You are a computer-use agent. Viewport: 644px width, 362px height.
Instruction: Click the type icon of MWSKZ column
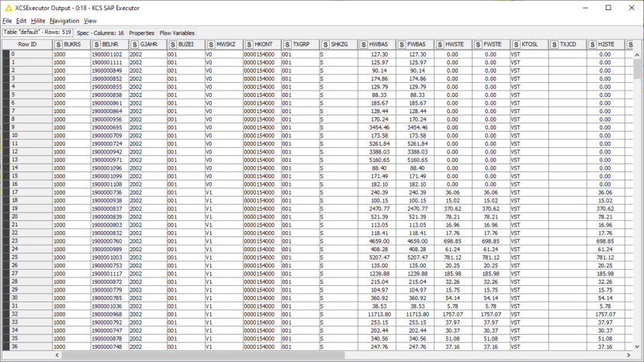[211, 44]
